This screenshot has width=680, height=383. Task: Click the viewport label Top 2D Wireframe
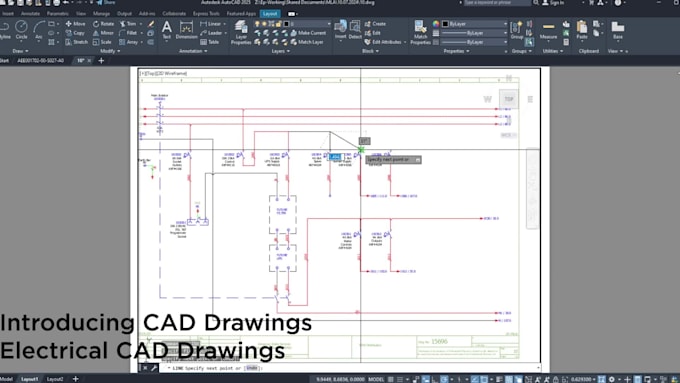click(x=163, y=73)
